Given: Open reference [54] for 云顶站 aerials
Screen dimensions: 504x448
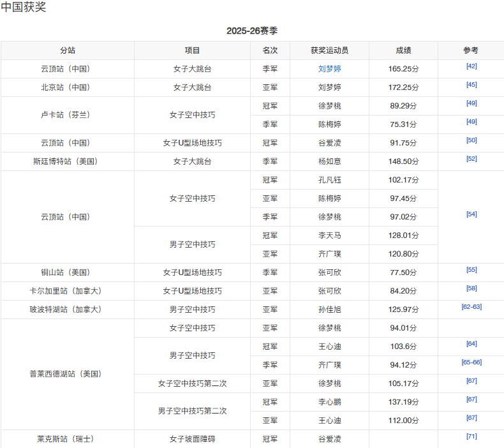Looking at the screenshot, I should (x=471, y=214).
